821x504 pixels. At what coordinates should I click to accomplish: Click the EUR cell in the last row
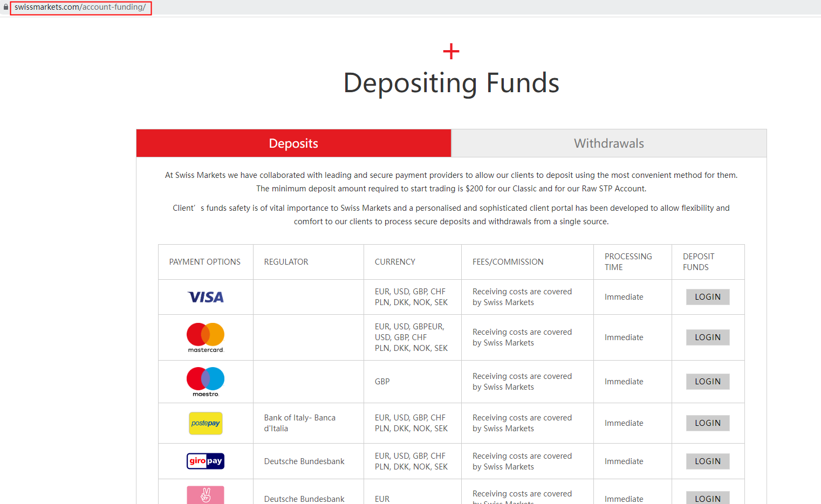(x=382, y=499)
